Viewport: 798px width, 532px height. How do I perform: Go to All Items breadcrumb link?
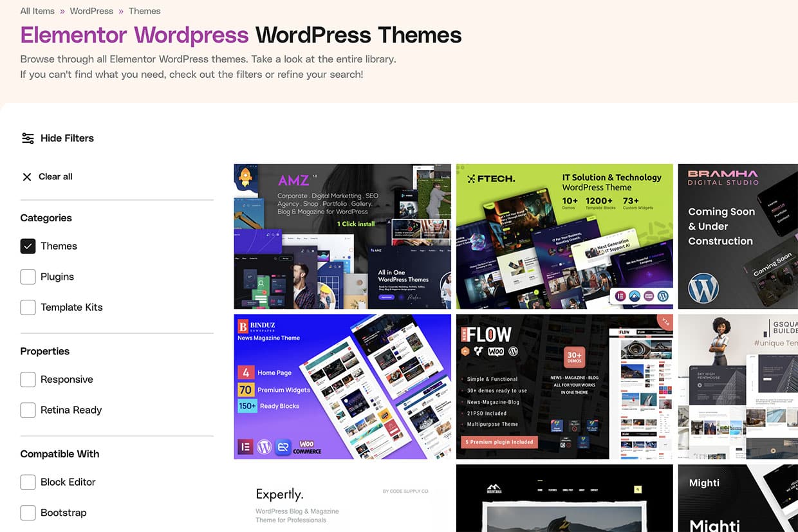[37, 11]
